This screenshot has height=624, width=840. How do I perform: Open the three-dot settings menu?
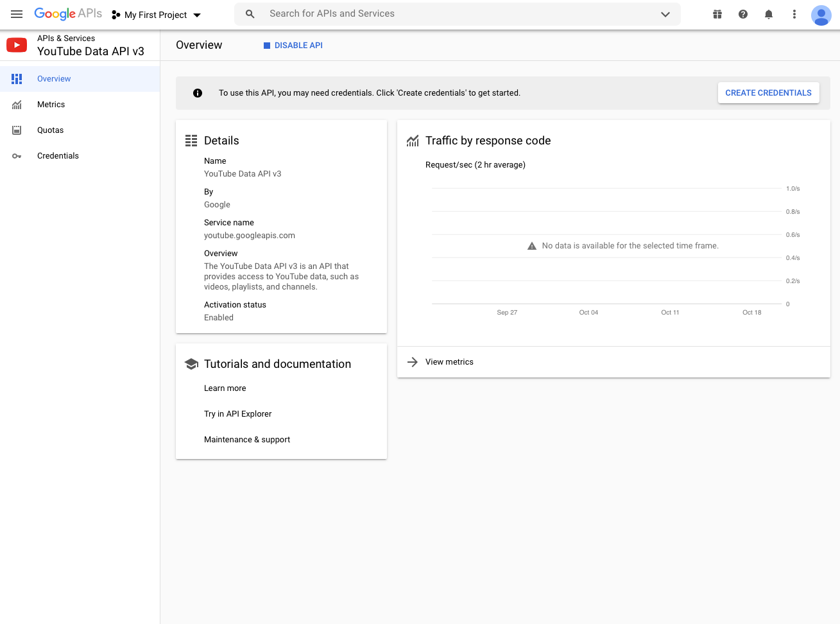pyautogui.click(x=794, y=14)
